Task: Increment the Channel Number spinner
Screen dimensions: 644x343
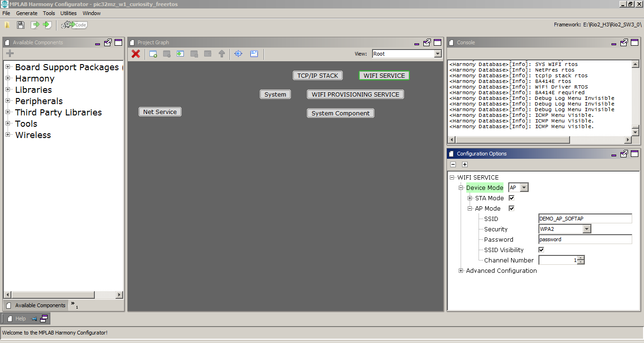Action: pyautogui.click(x=581, y=258)
